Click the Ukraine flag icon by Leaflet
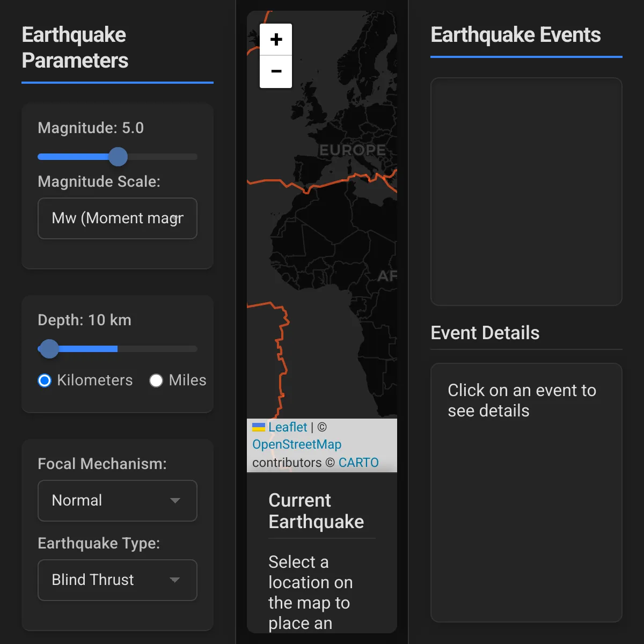This screenshot has width=644, height=644. 259,427
